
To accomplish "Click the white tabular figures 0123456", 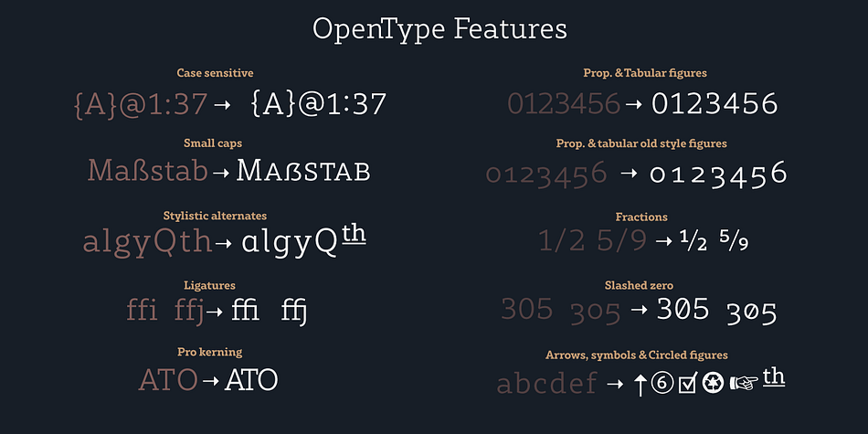I will coord(715,104).
